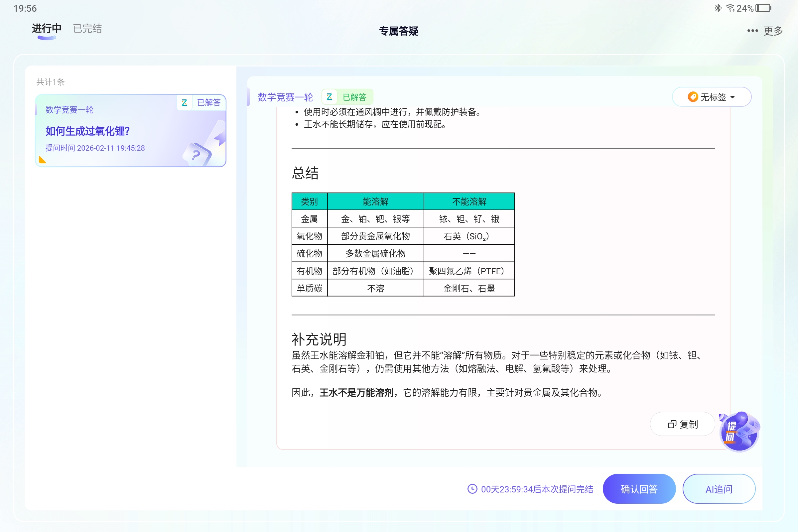Switch to the 已完结 tab
Image resolution: width=798 pixels, height=532 pixels.
(x=87, y=29)
